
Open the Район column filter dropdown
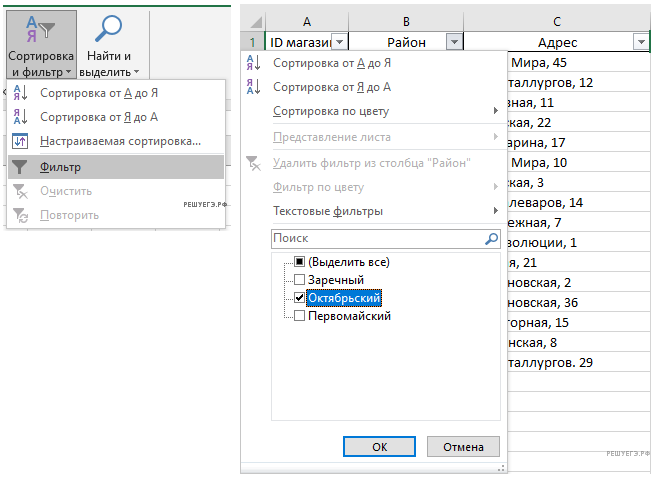455,42
